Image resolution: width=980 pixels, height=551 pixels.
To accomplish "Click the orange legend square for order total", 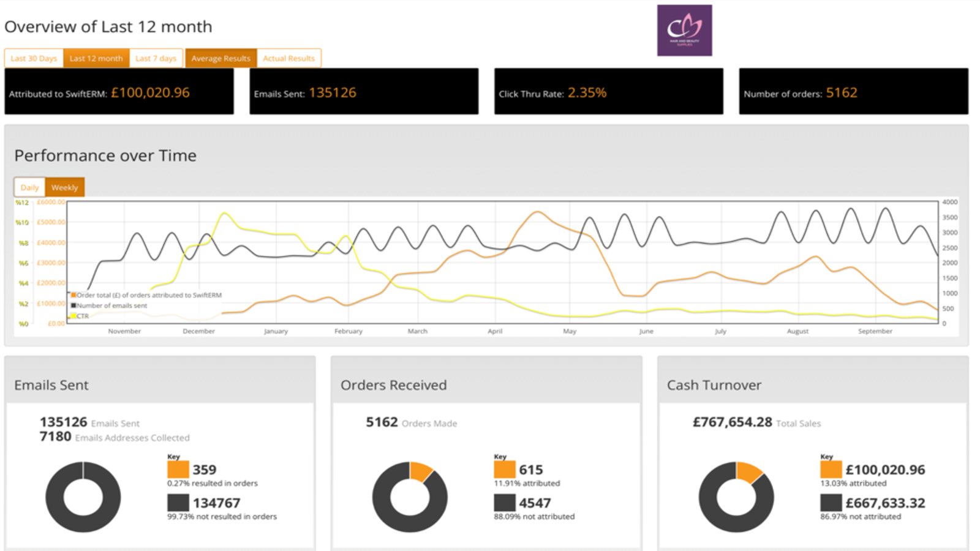I will click(73, 295).
